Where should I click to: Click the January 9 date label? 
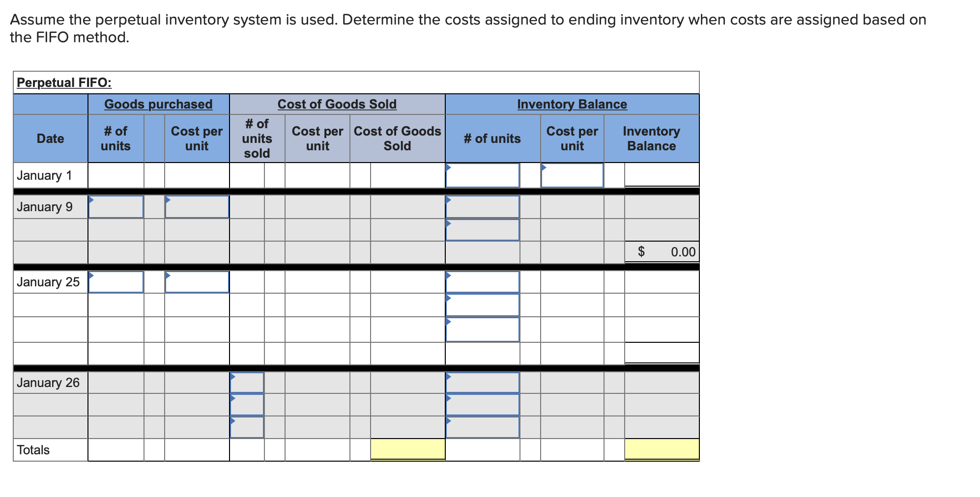(44, 207)
